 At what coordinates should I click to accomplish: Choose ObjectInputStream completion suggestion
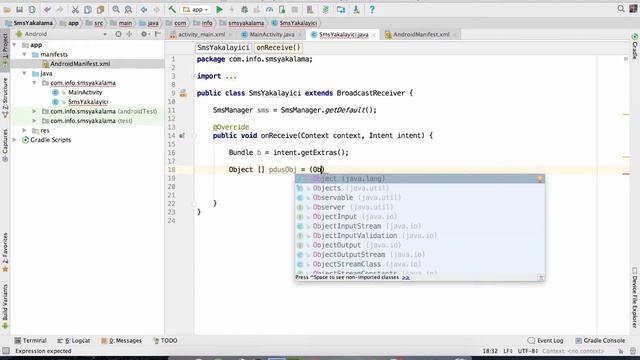[420, 226]
